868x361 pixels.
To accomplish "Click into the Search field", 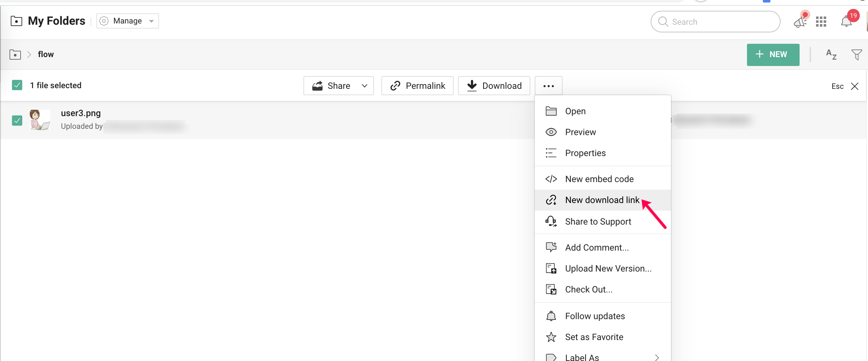I will point(715,22).
